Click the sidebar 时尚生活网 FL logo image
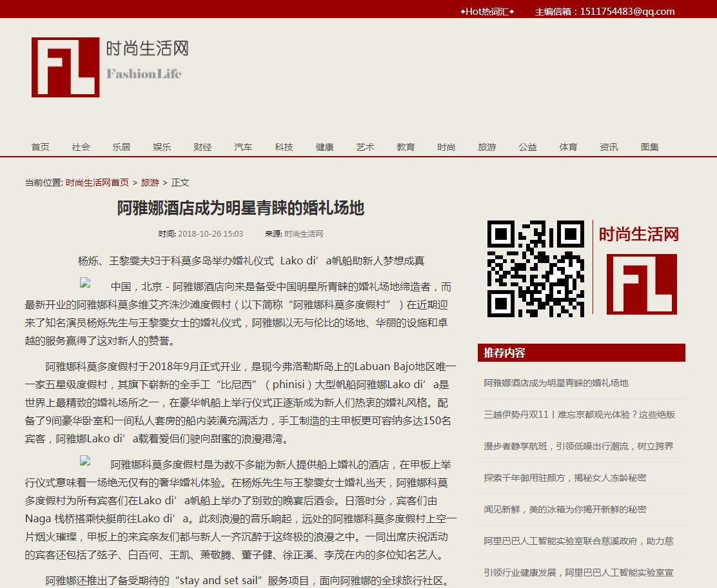717x588 pixels. coord(642,284)
